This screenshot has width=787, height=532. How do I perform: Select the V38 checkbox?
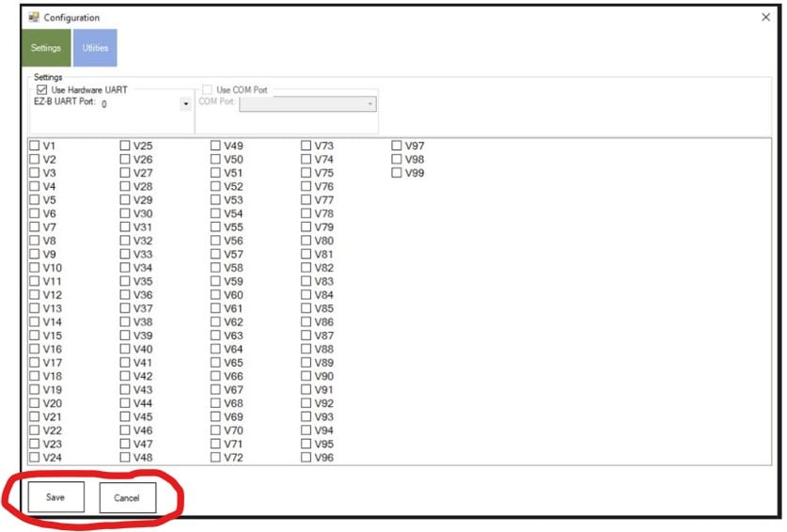point(125,322)
